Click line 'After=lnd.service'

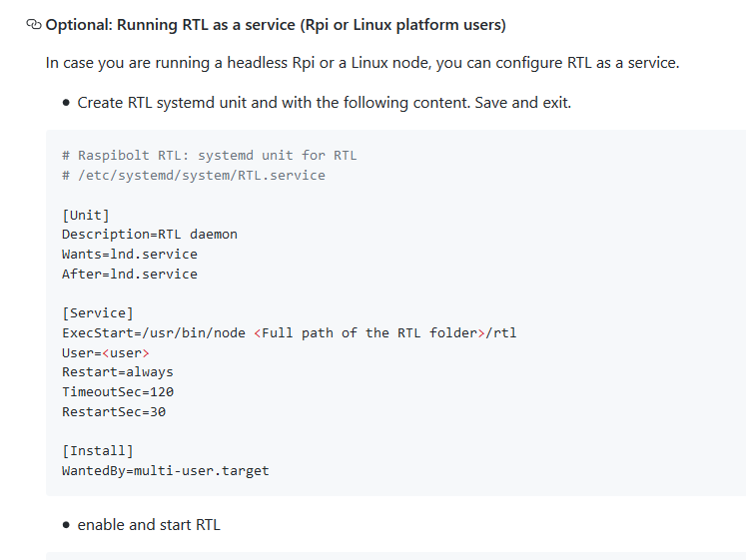pyautogui.click(x=130, y=275)
